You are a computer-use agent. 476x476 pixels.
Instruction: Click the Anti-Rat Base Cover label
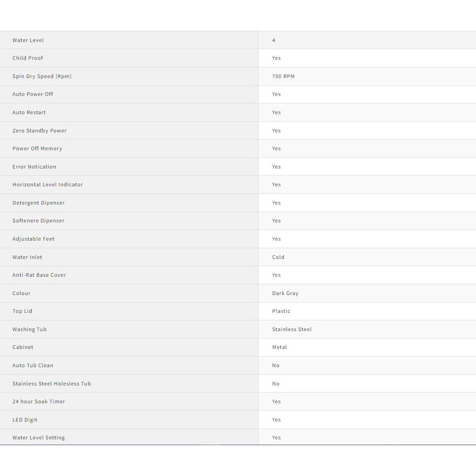tap(39, 275)
